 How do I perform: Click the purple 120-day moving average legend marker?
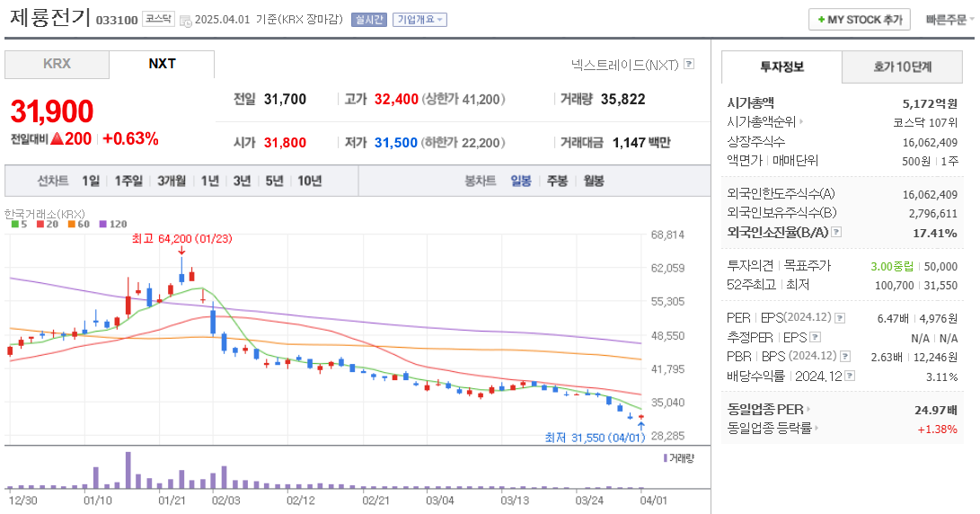point(103,224)
